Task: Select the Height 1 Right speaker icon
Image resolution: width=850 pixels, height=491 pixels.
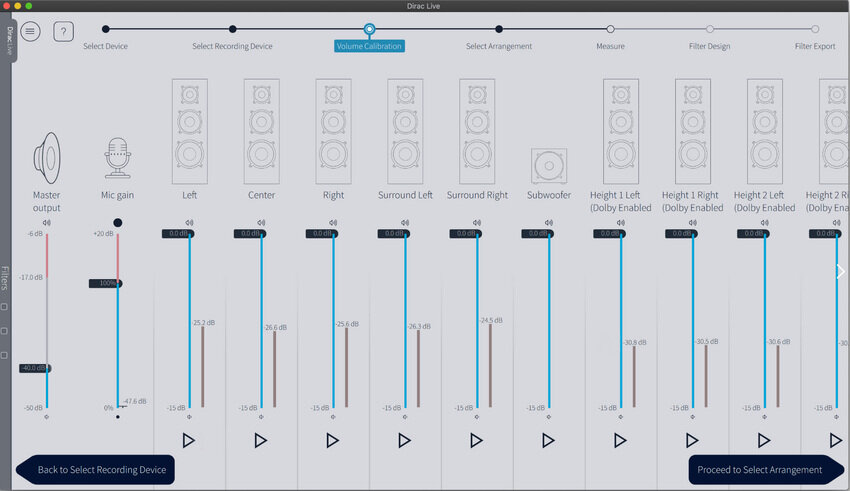Action: (x=693, y=132)
